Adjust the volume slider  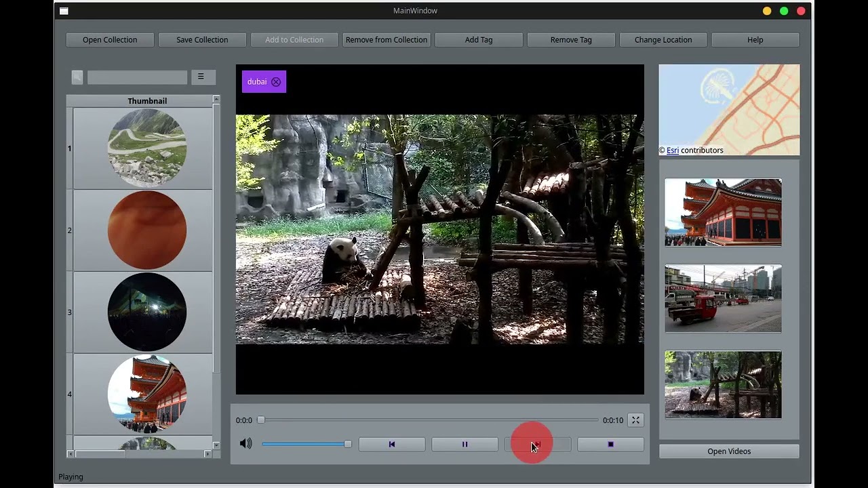tap(307, 444)
